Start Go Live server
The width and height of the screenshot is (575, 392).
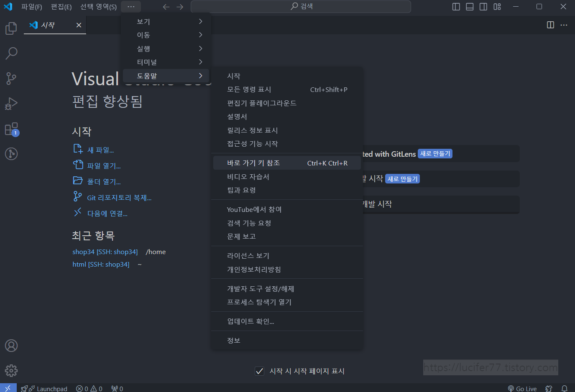(x=522, y=388)
